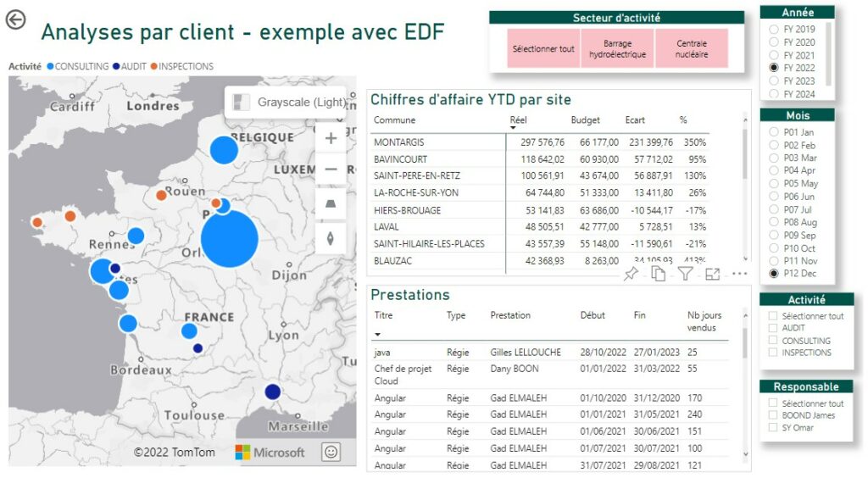Tick the BOOND James checkbox
868x478 pixels.
click(x=773, y=415)
